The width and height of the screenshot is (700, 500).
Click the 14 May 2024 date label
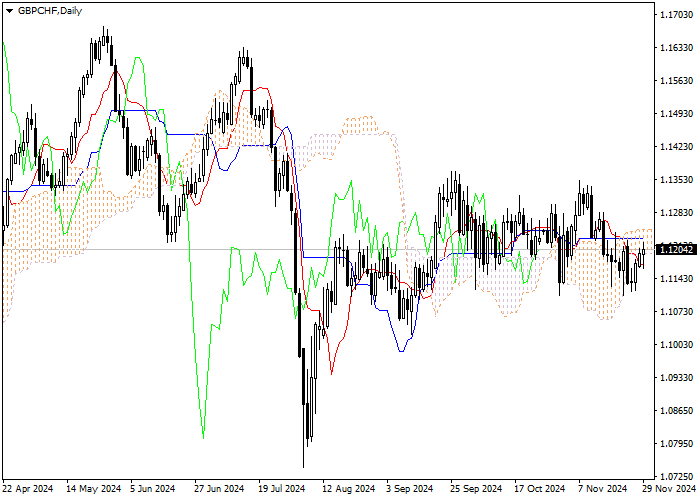tap(94, 489)
